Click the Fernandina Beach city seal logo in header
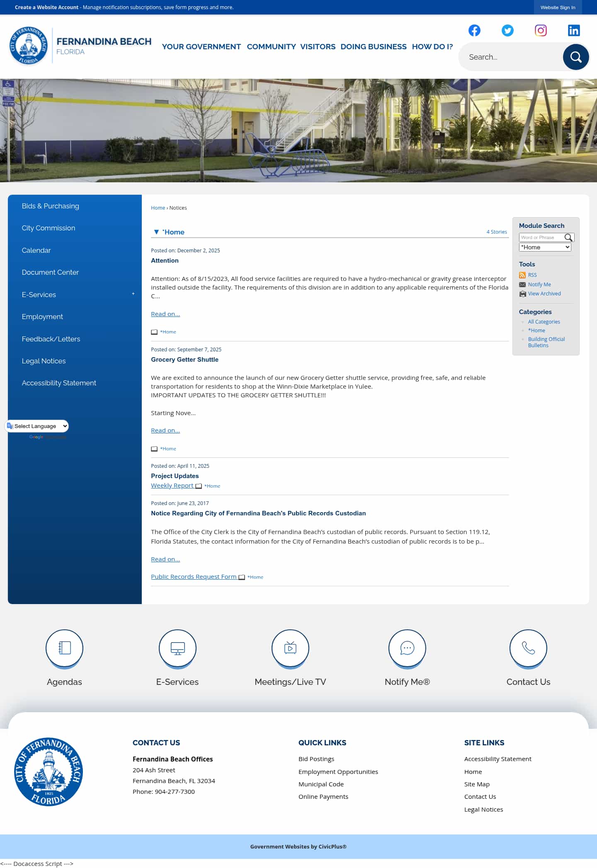Viewport: 597px width, 868px height. click(x=28, y=46)
